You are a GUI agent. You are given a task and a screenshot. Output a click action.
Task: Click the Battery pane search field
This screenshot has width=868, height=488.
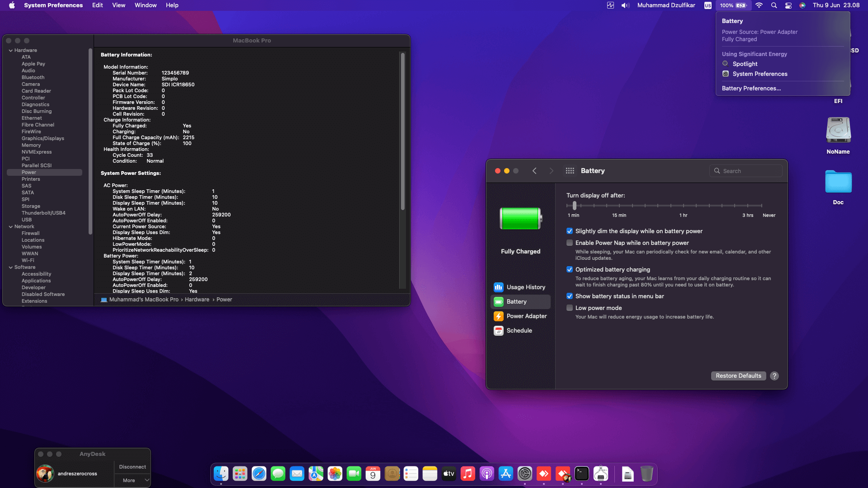tap(745, 171)
